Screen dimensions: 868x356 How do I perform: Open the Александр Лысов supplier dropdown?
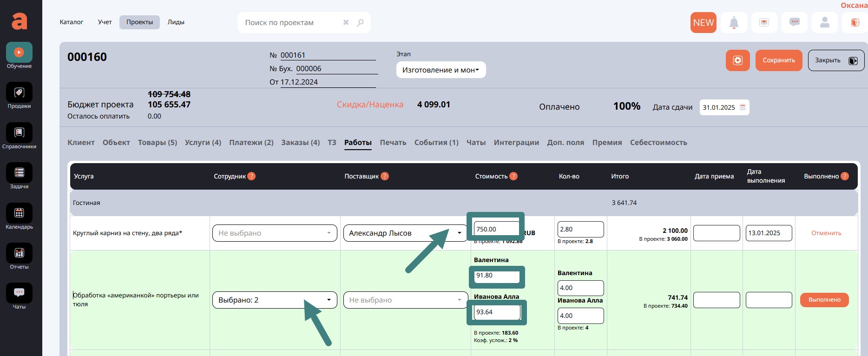[x=405, y=233]
